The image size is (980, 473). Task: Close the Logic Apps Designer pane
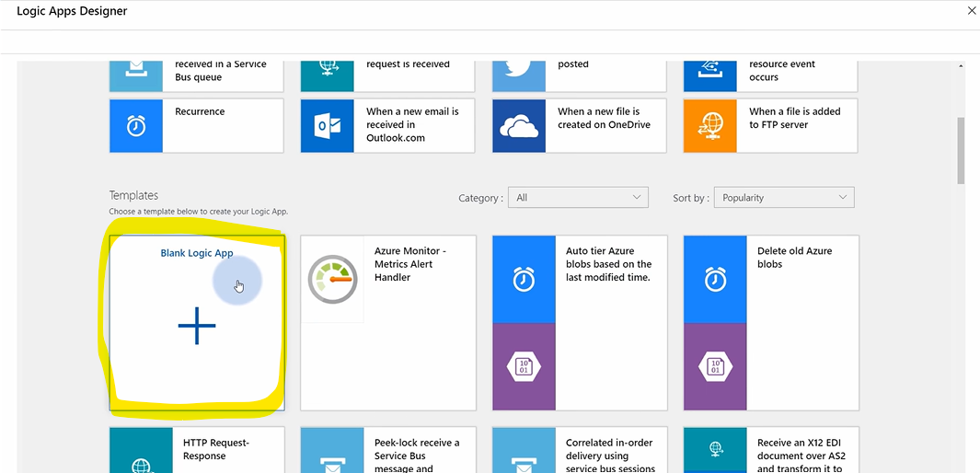974,11
